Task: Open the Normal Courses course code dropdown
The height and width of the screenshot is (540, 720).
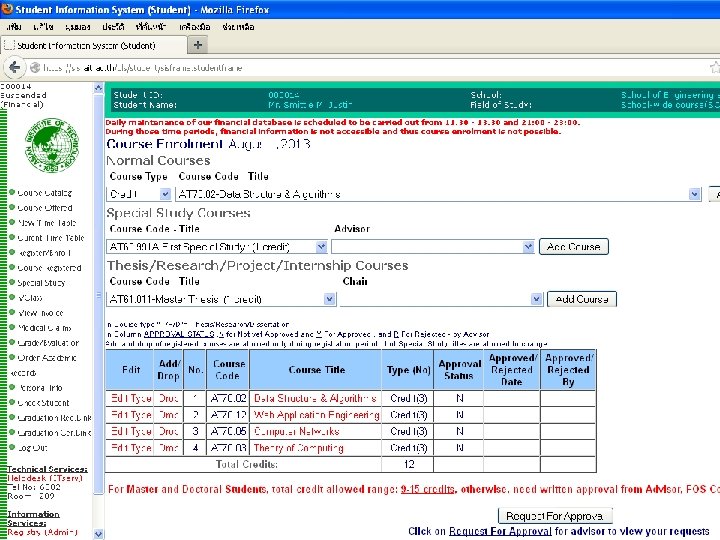Action: (695, 194)
